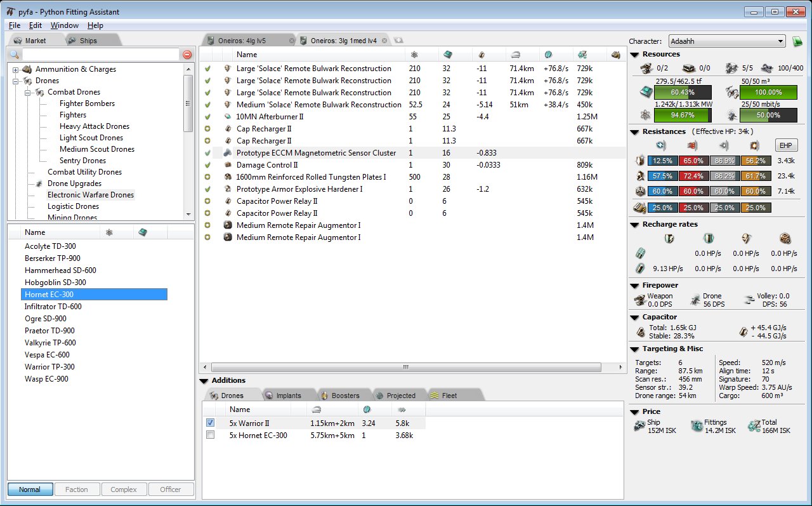Click the Total price icon
The image size is (812, 506).
coord(754,426)
